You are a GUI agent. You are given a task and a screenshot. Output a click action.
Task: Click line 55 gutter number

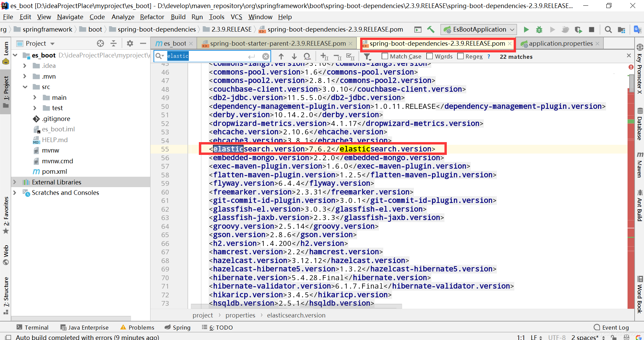tap(165, 149)
